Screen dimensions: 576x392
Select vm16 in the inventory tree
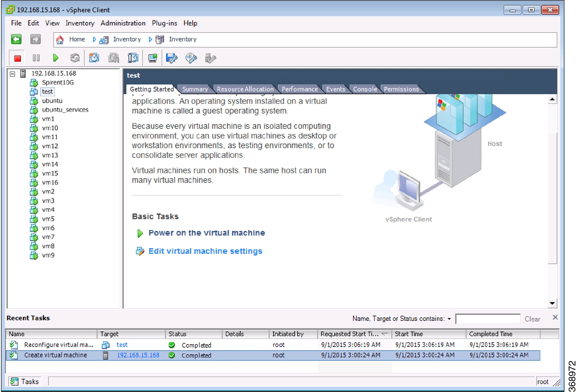coord(50,183)
